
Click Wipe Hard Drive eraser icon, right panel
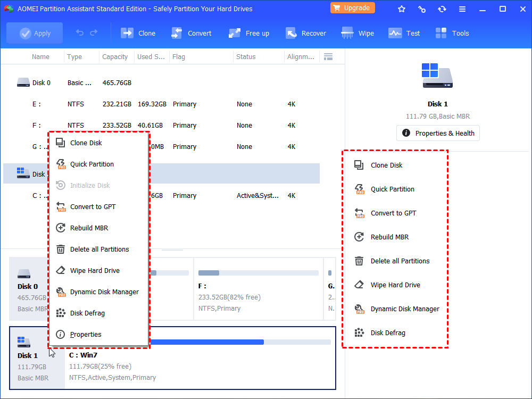pyautogui.click(x=359, y=285)
